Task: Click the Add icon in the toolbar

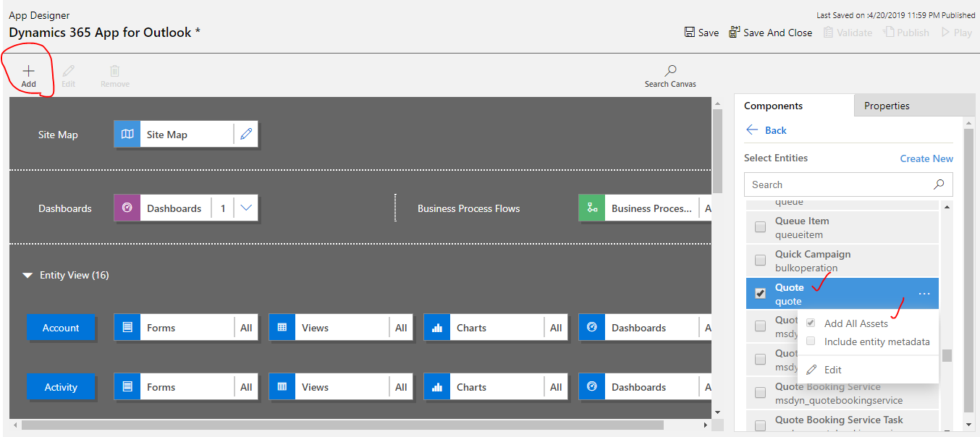Action: (x=28, y=72)
